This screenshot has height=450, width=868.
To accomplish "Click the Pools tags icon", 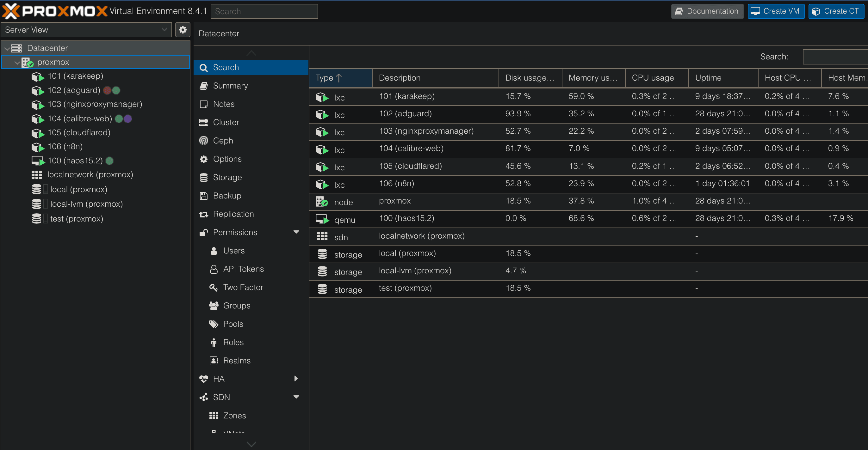I will pyautogui.click(x=214, y=324).
